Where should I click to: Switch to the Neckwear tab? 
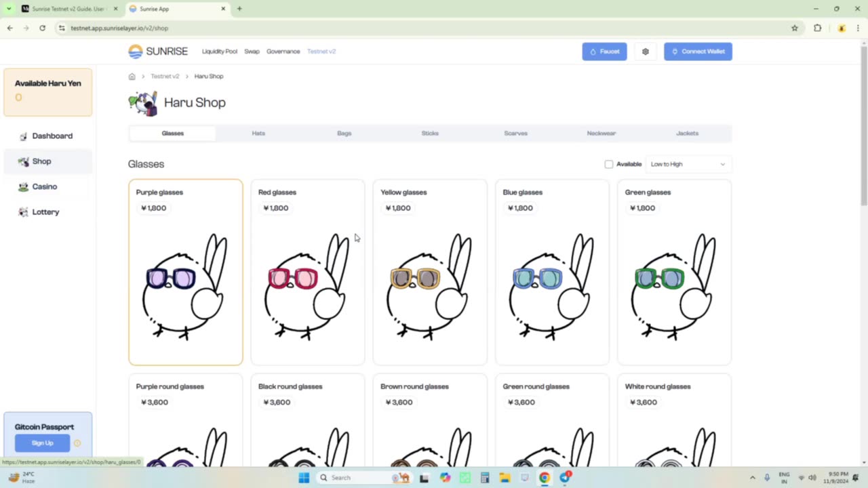click(x=601, y=134)
